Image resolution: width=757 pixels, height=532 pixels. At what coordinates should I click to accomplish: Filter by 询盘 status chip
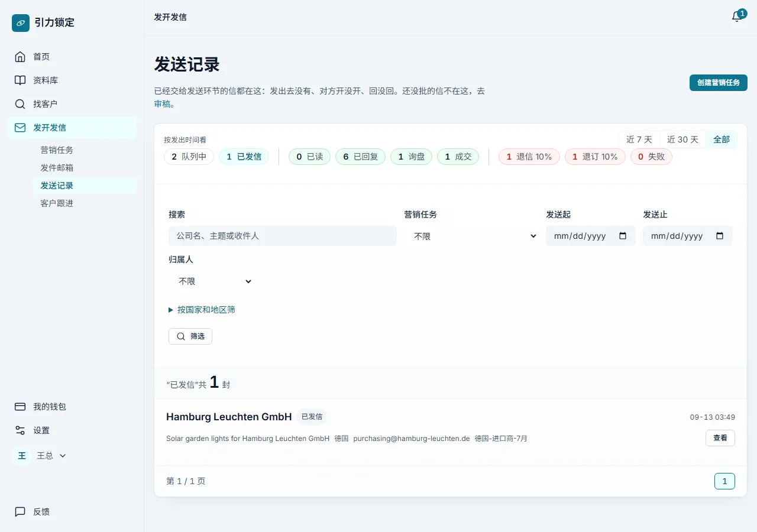coord(411,157)
